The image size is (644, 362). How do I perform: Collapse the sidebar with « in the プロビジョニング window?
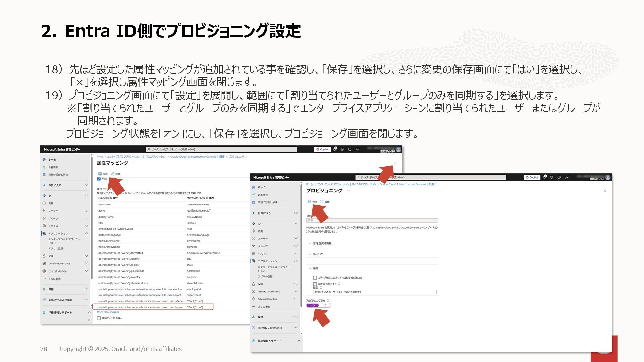298,348
